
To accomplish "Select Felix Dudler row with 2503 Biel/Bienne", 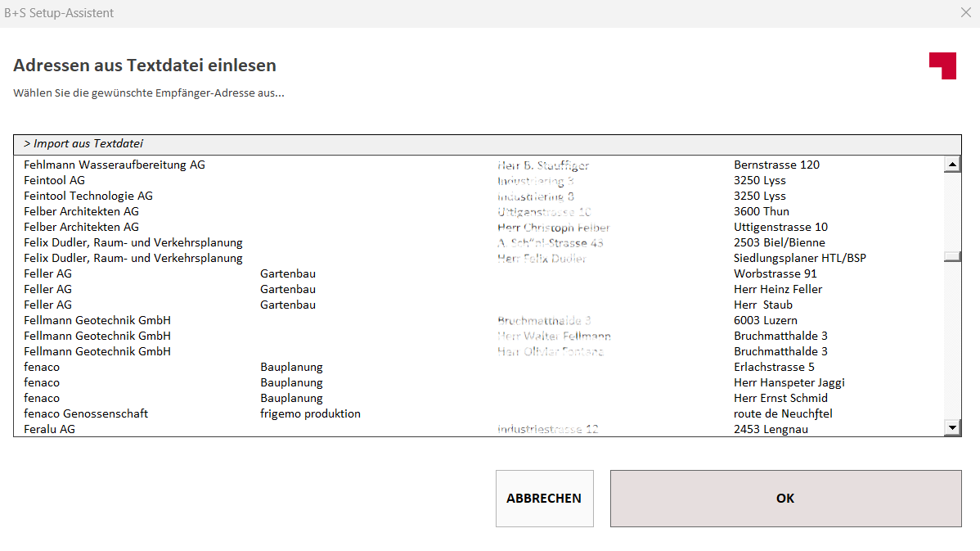I will pos(479,242).
